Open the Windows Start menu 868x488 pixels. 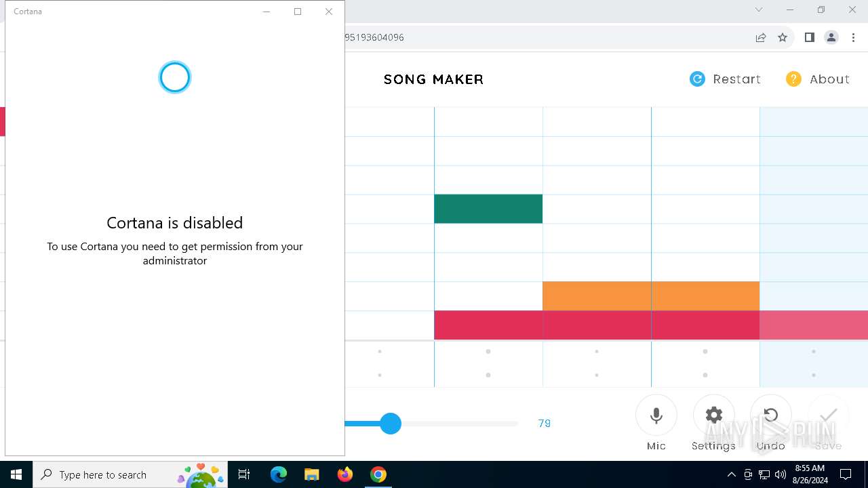(x=16, y=474)
